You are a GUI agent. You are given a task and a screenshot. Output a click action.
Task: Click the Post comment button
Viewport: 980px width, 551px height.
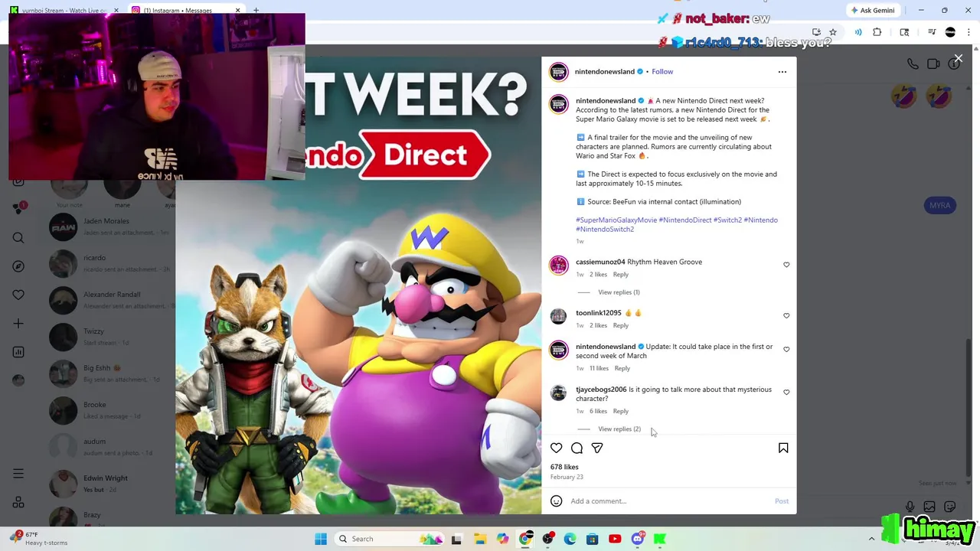coord(781,501)
